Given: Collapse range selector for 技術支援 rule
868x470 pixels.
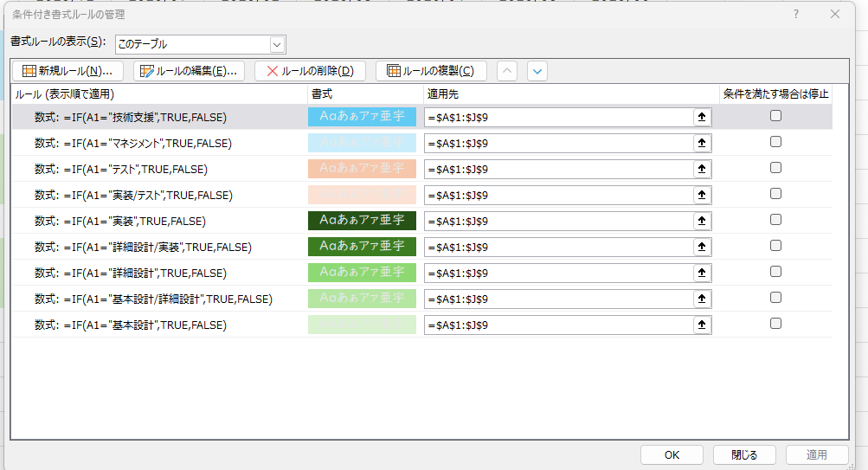Looking at the screenshot, I should 702,118.
